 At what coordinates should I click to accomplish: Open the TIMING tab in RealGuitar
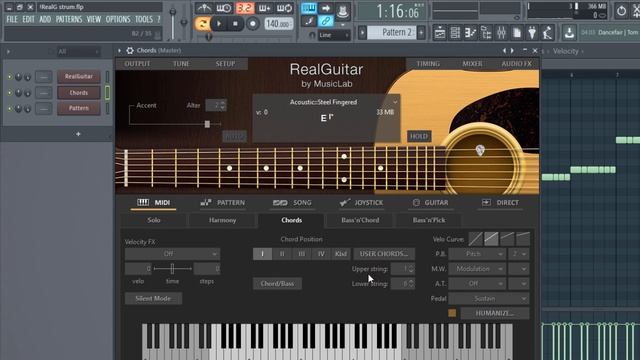coord(428,64)
